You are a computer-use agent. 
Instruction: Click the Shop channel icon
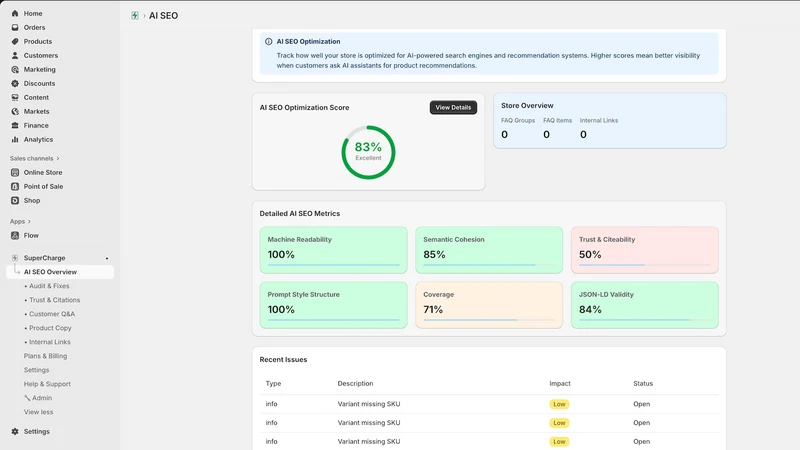point(15,201)
